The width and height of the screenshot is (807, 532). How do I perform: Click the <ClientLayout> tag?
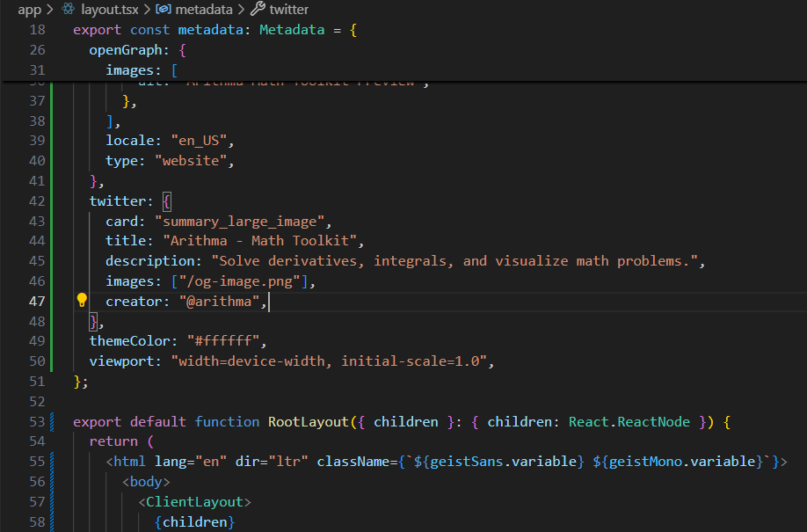point(194,501)
